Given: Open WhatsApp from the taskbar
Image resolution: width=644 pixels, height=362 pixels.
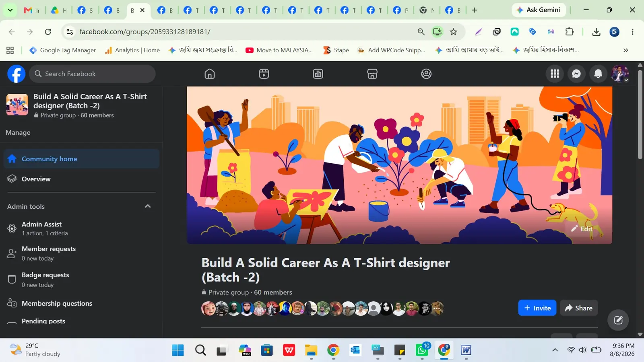Looking at the screenshot, I should coord(422,350).
